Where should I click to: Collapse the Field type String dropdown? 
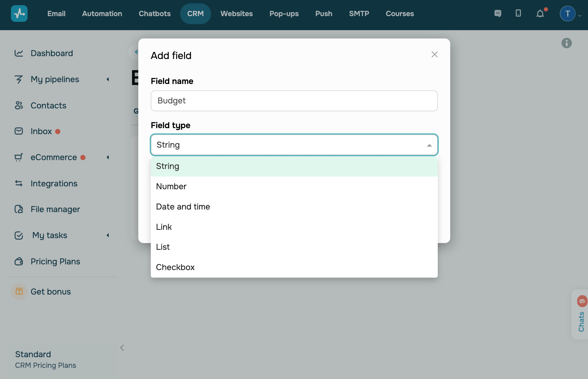click(429, 145)
